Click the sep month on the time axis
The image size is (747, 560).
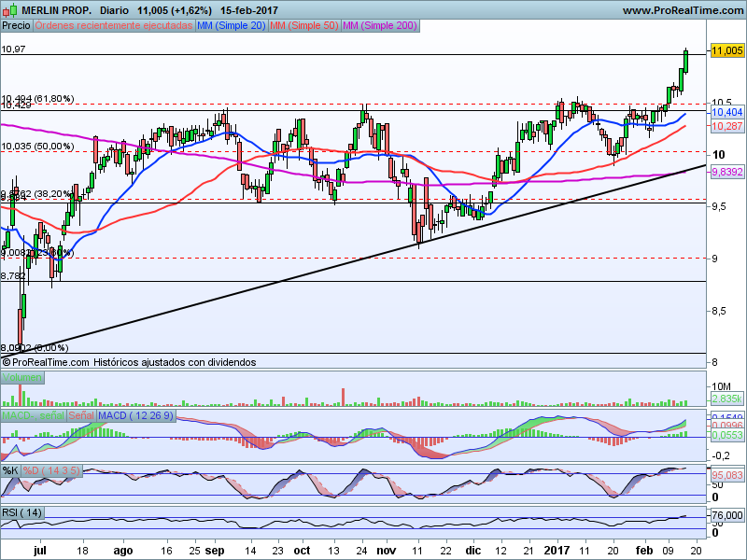(x=215, y=551)
